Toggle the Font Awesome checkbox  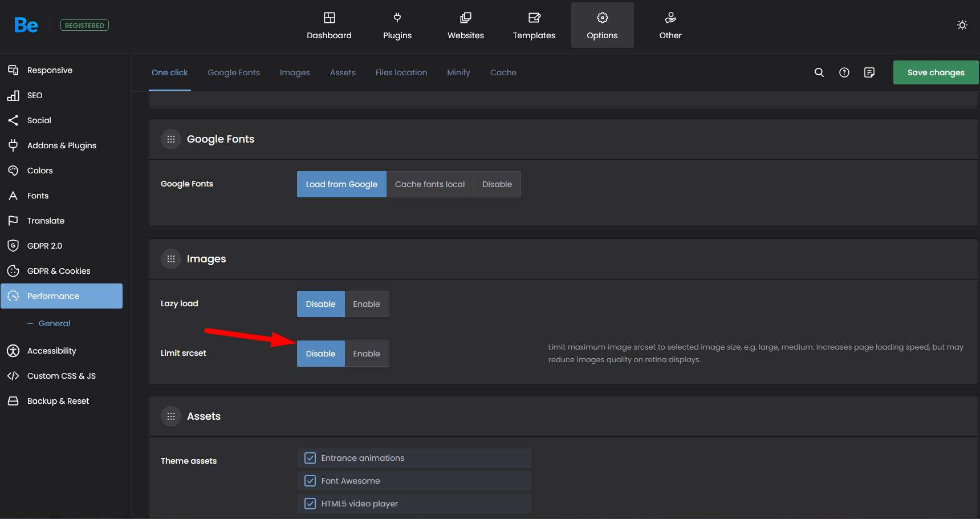point(310,481)
